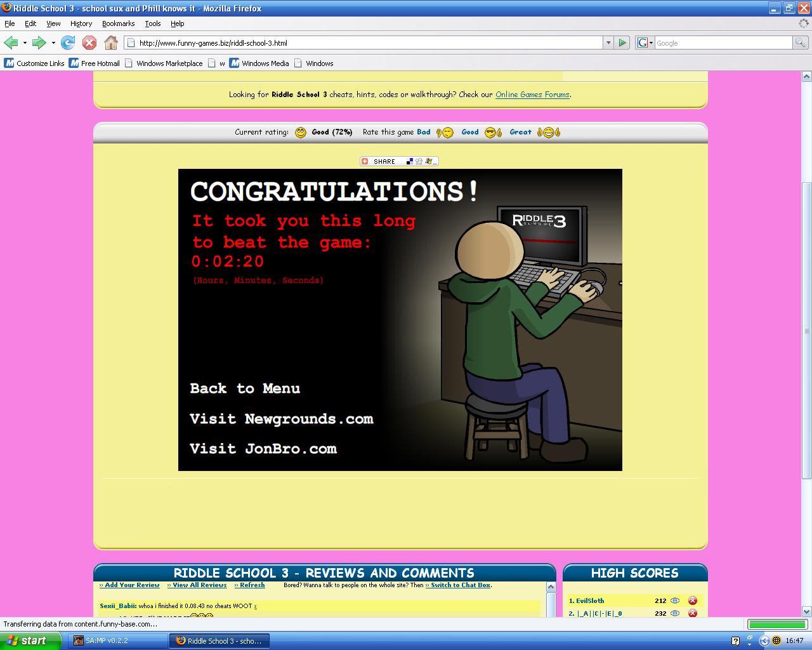
Task: Open the Online Games Forums link
Action: pyautogui.click(x=532, y=95)
